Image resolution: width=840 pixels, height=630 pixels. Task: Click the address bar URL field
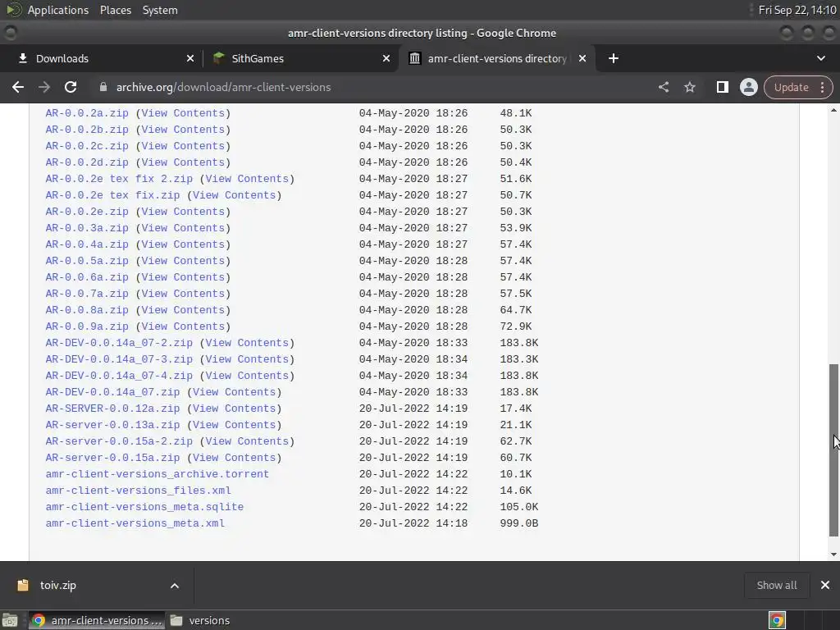(375, 87)
